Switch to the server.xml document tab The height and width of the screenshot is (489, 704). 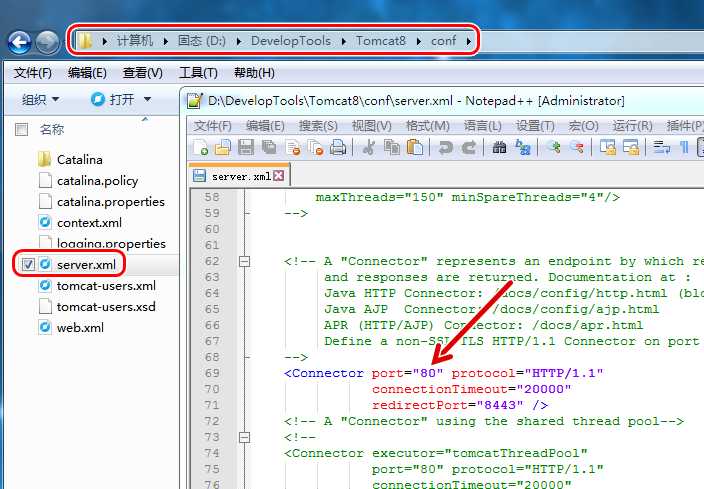(239, 176)
